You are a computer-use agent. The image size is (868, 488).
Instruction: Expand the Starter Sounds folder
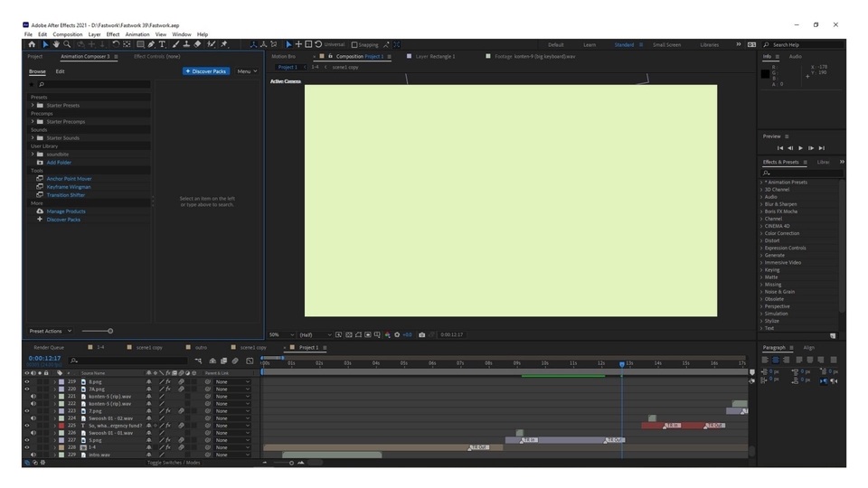point(33,137)
